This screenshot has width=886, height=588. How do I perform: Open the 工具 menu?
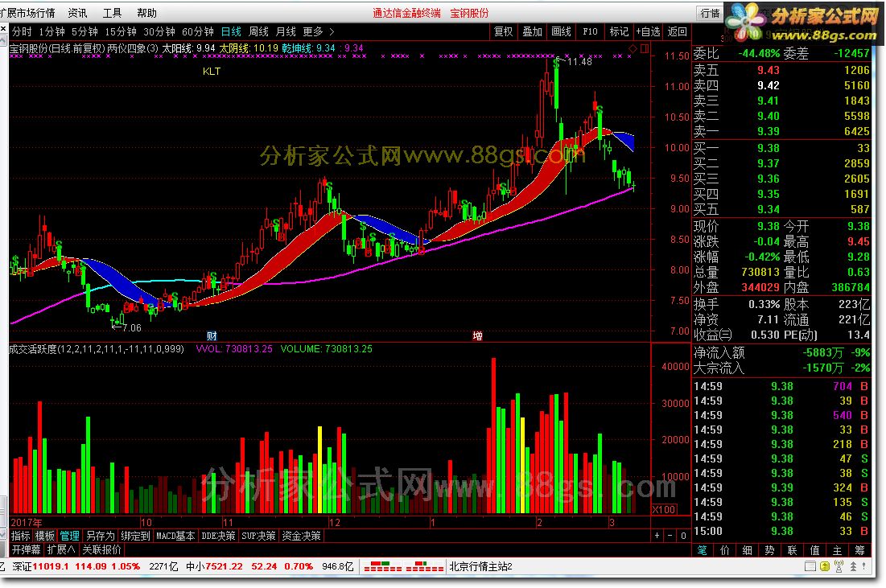112,12
